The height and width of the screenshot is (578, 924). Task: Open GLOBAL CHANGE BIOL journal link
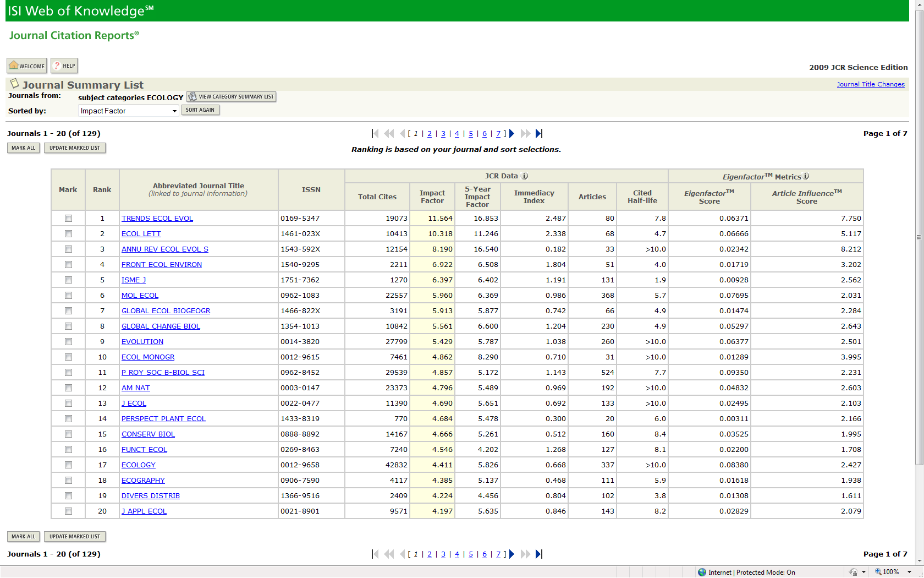161,326
